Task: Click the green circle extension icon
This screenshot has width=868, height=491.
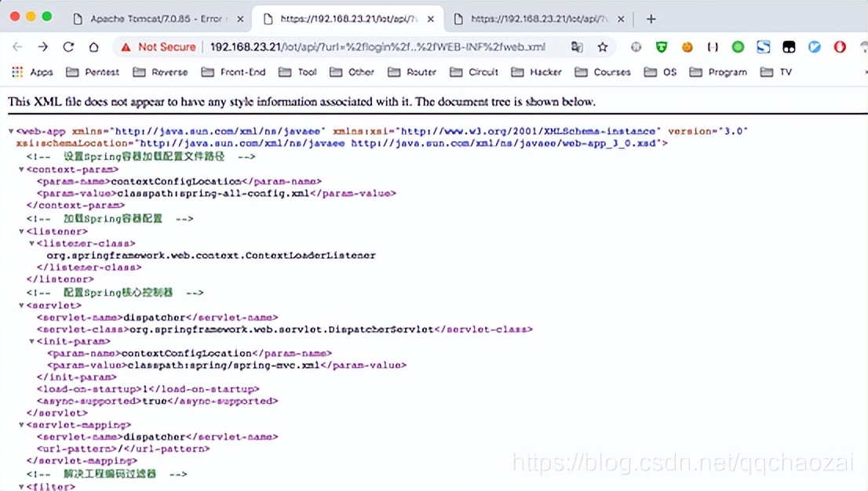Action: point(738,47)
